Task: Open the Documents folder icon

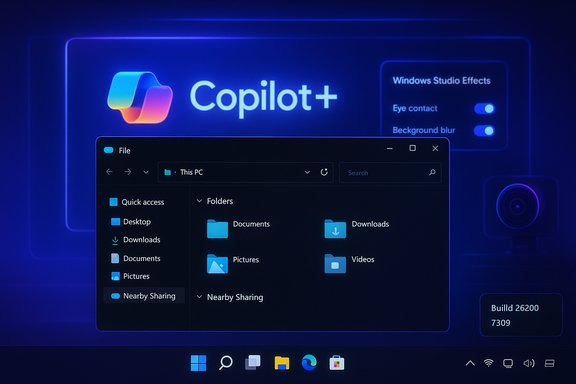Action: pos(217,229)
